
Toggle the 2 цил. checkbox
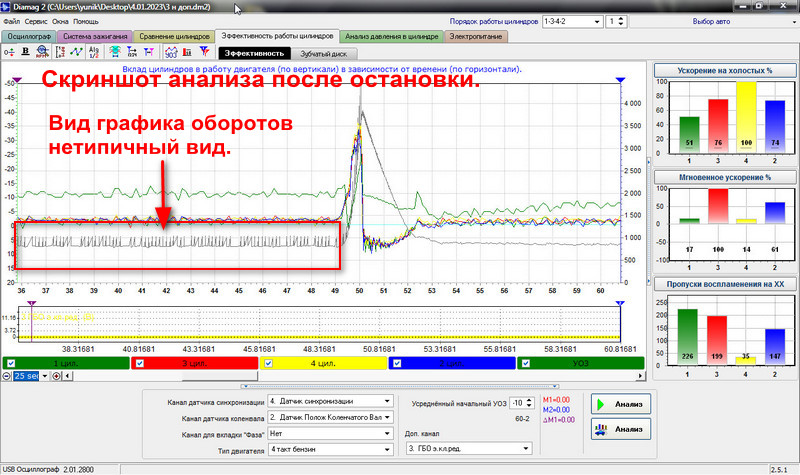(x=397, y=363)
